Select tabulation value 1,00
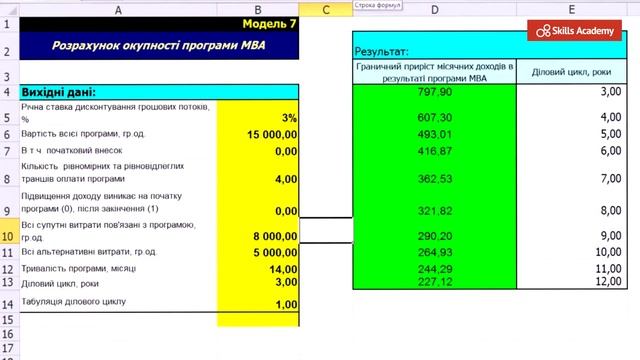The height and width of the screenshot is (360, 640). [x=258, y=301]
